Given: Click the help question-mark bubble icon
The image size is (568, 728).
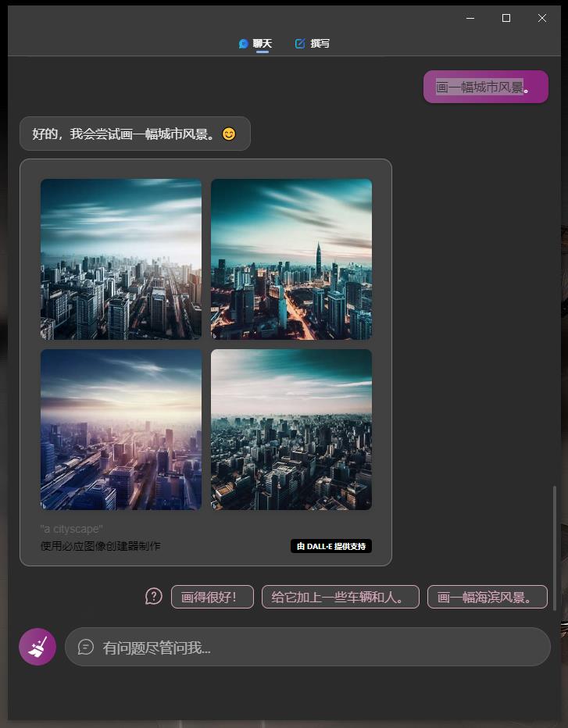Looking at the screenshot, I should coord(154,596).
